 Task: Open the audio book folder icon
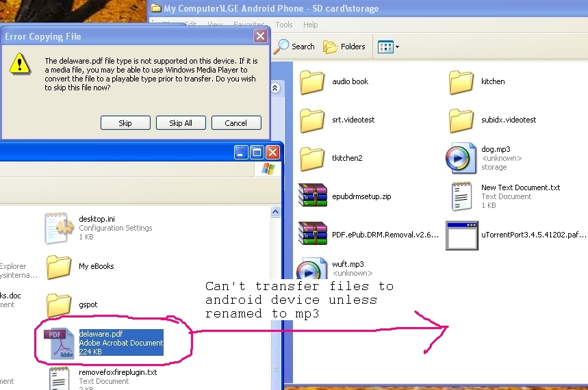coord(312,81)
